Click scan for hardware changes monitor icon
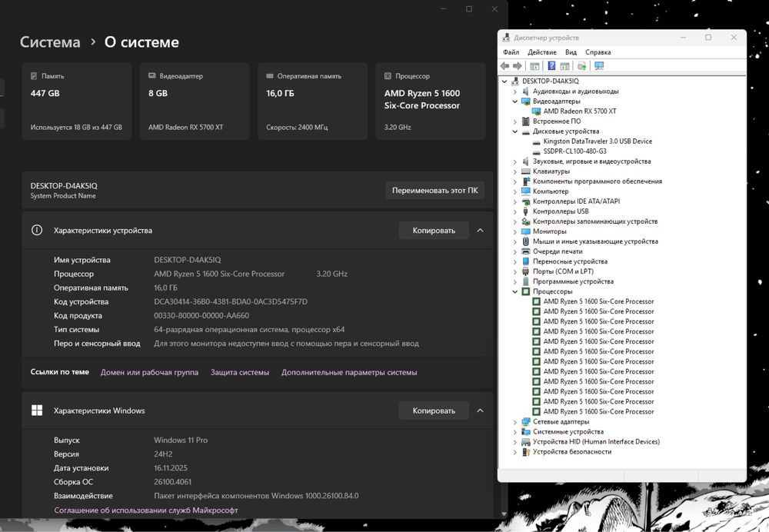Image resolution: width=769 pixels, height=532 pixels. click(x=599, y=65)
